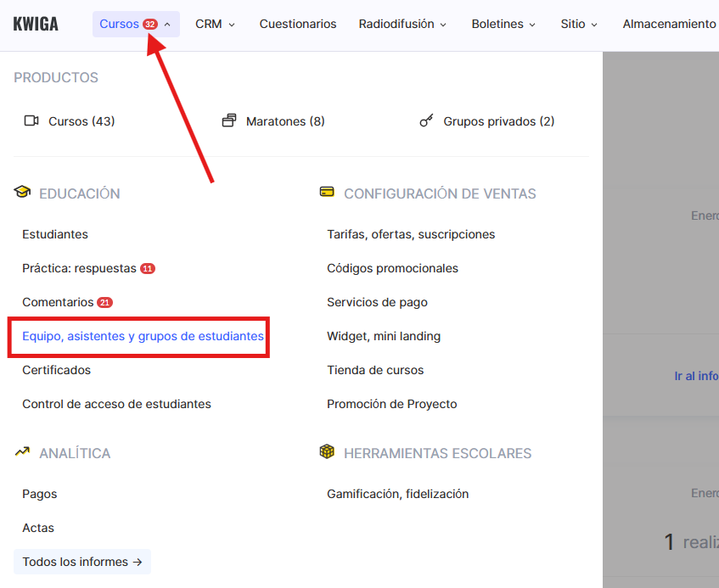Click the yellow card icon for Configuración de ventas

click(327, 193)
